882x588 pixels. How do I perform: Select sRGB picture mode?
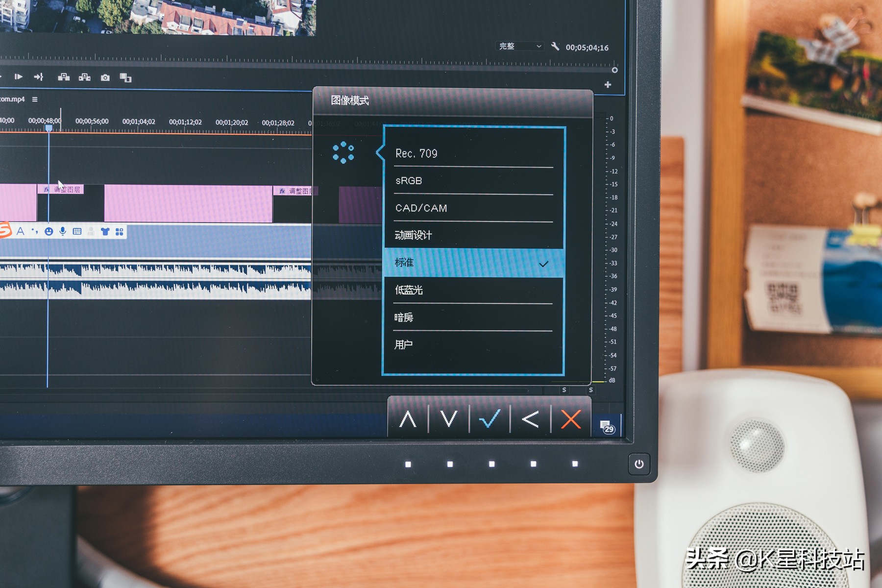pyautogui.click(x=473, y=181)
